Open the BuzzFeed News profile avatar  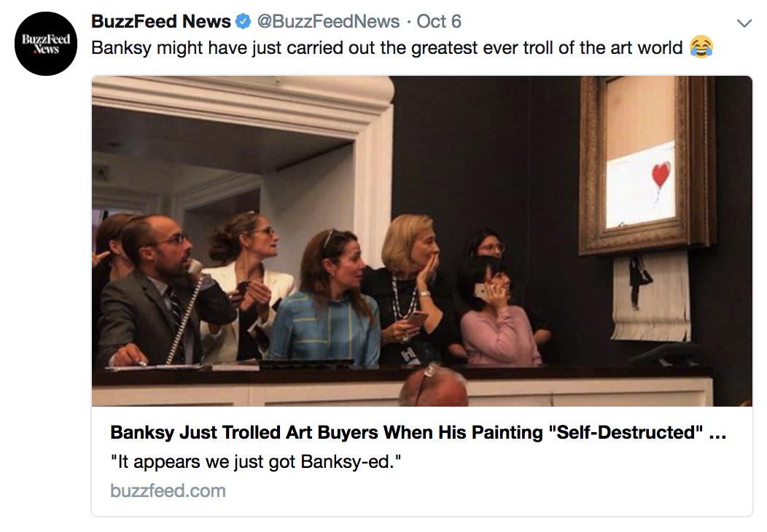pyautogui.click(x=47, y=44)
